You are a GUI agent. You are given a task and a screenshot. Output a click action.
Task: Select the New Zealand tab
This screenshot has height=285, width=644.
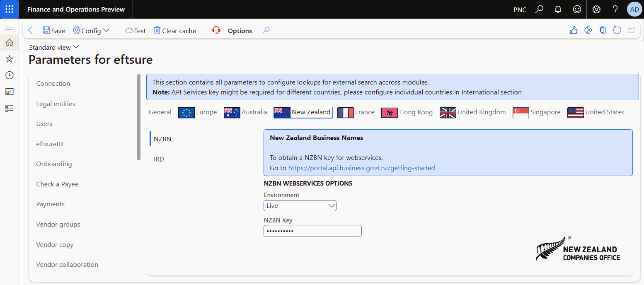303,112
